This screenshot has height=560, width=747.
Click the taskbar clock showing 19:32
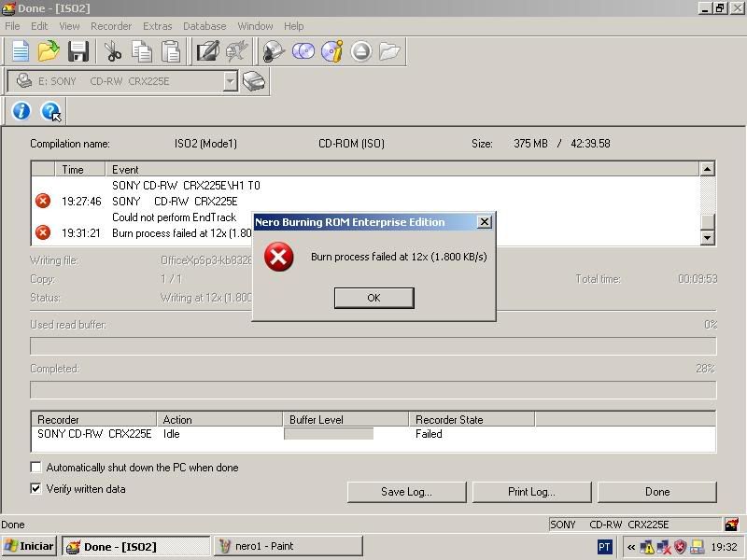[724, 547]
